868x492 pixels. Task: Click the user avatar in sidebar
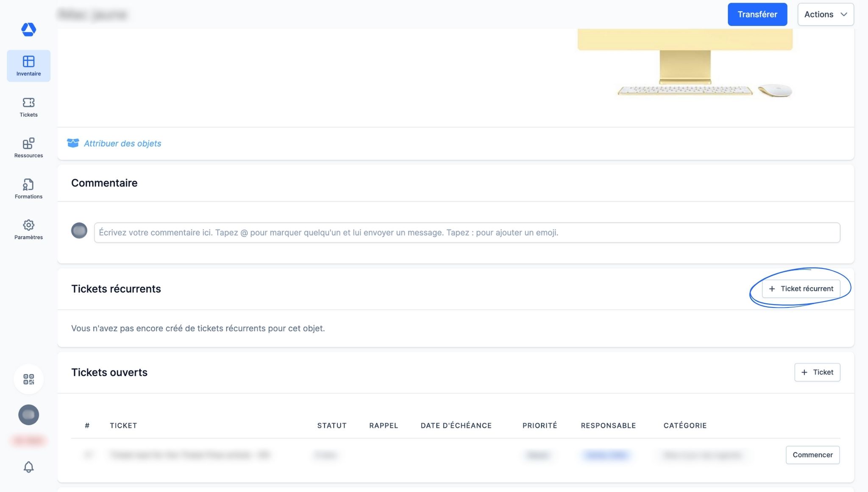28,415
